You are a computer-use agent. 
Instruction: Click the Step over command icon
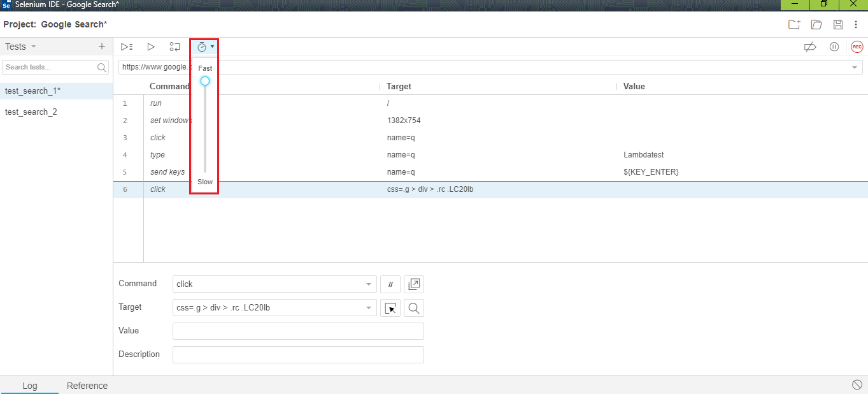pos(174,47)
